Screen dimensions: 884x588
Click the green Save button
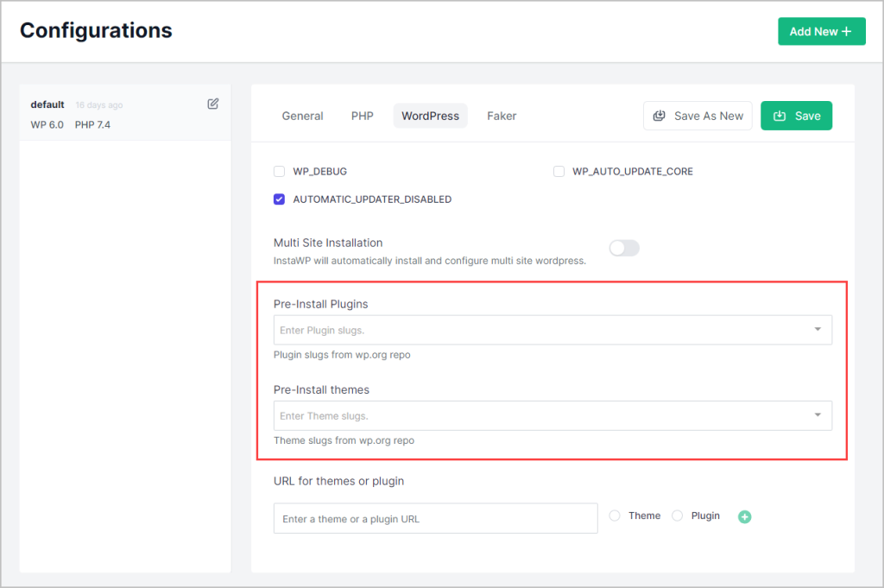coord(796,116)
